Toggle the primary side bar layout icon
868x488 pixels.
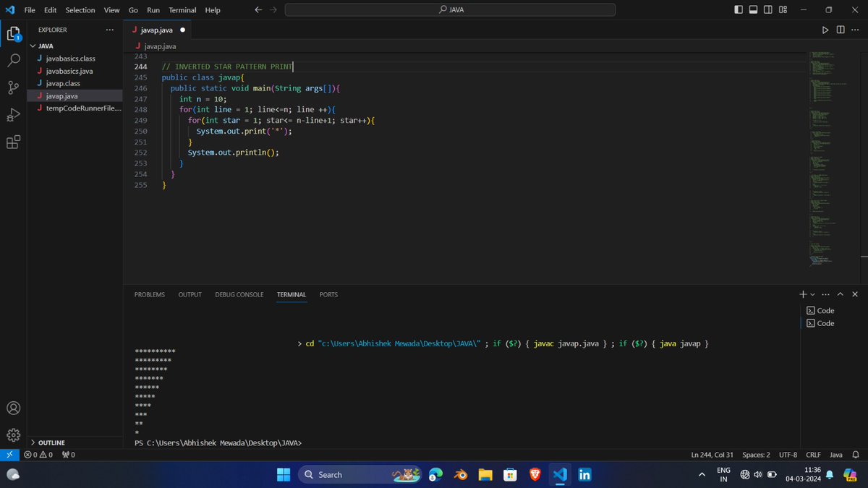738,9
